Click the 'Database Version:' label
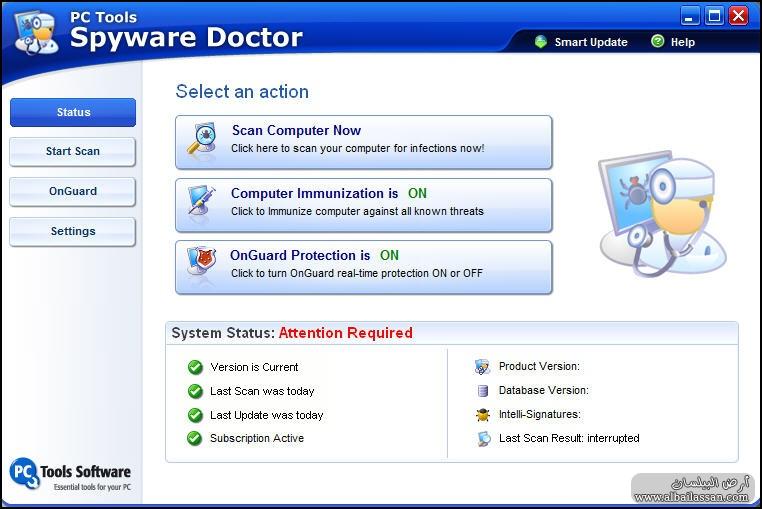Screen dimensions: 762x509 [543, 390]
